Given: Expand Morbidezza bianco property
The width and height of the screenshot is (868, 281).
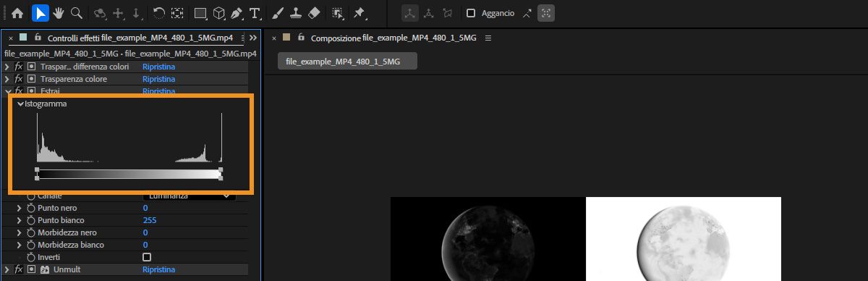Looking at the screenshot, I should (x=20, y=245).
